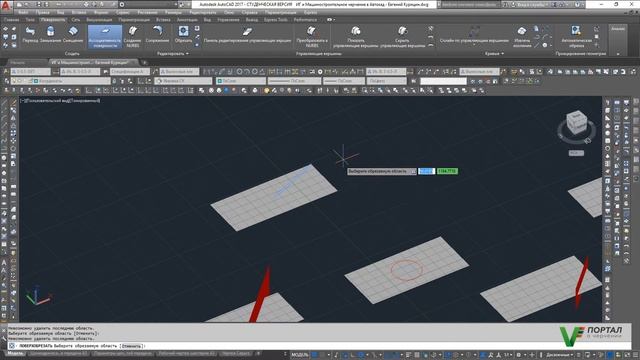This screenshot has height=360, width=640.
Task: Switch to the Сеть ribbon tab
Action: pyautogui.click(x=76, y=20)
